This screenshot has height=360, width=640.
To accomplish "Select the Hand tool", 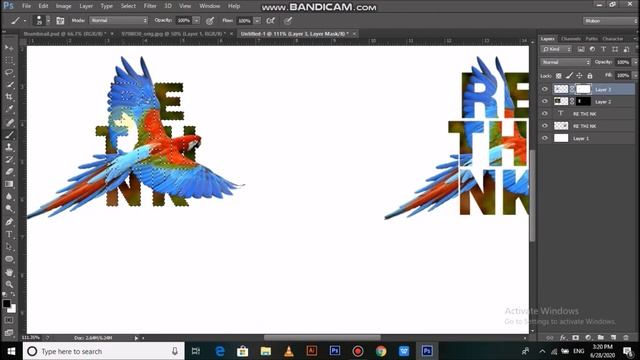I will (x=9, y=272).
